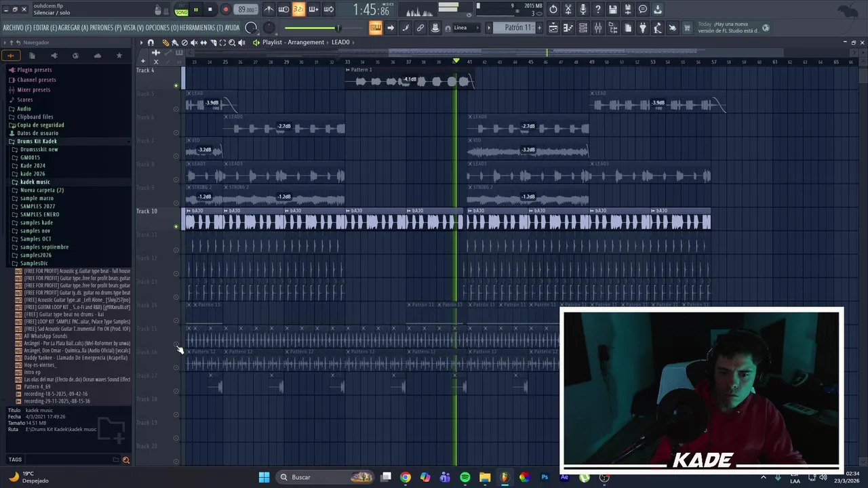
Task: Expand the Navegador options arrow
Action: [x=5, y=42]
